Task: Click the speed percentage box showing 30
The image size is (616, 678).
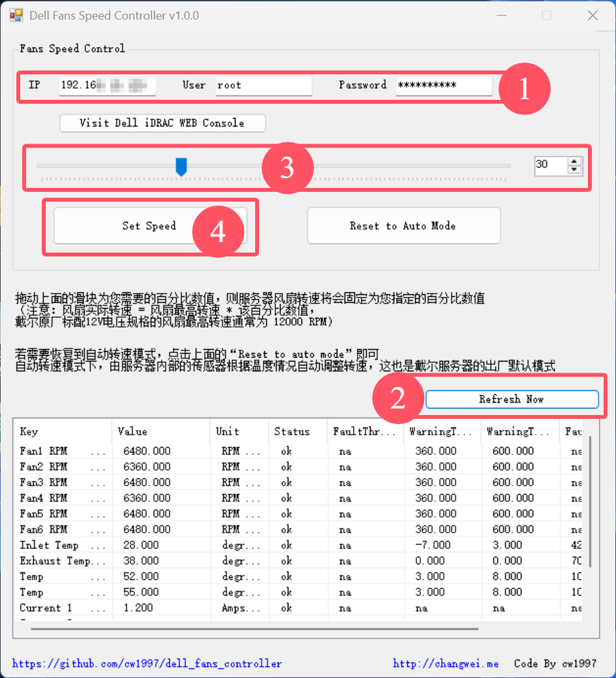Action: point(551,165)
